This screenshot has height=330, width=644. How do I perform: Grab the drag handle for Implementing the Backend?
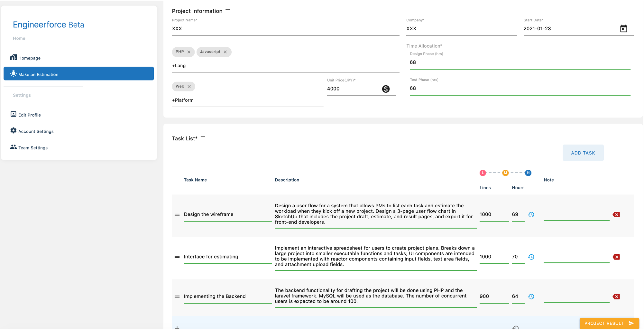[177, 297]
